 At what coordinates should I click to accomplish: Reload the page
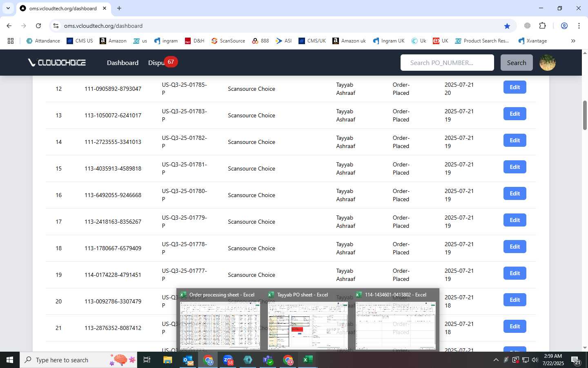click(38, 26)
